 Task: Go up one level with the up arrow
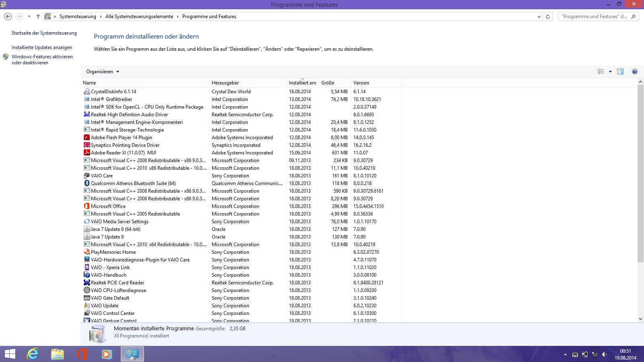click(38, 16)
